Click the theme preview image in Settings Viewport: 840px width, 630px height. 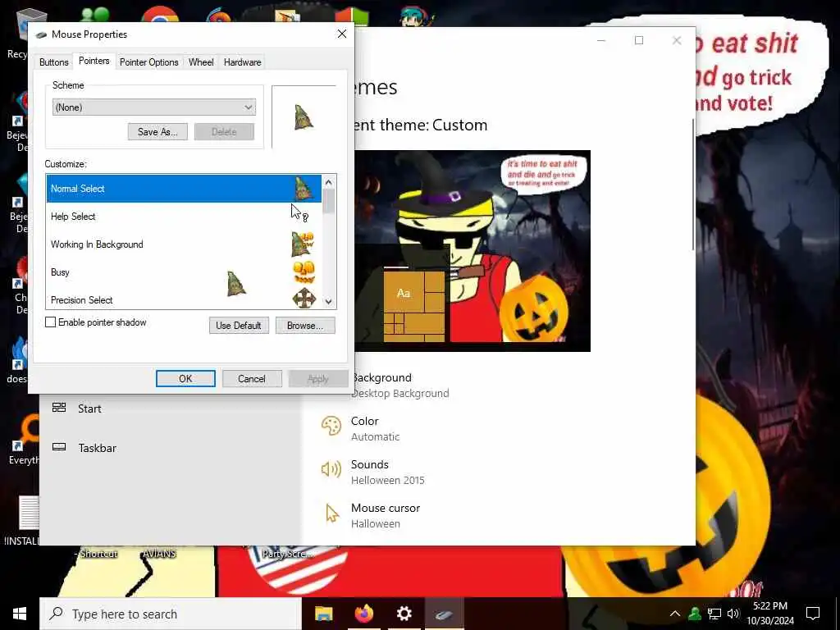472,251
